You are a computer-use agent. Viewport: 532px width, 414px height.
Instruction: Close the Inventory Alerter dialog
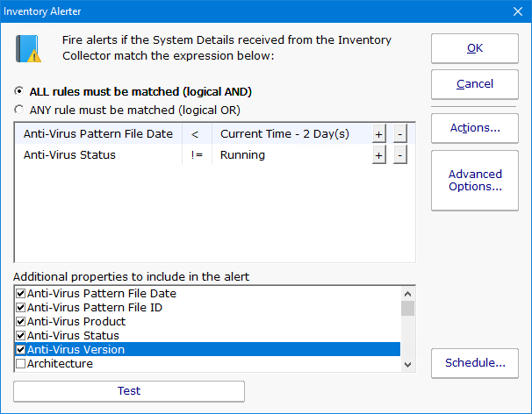point(517,11)
